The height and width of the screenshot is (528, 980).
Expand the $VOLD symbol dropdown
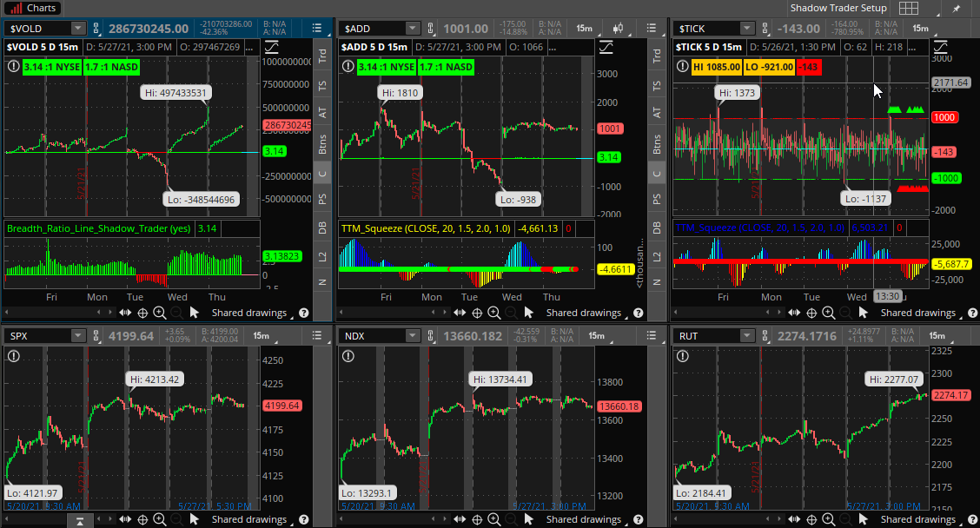[x=78, y=29]
